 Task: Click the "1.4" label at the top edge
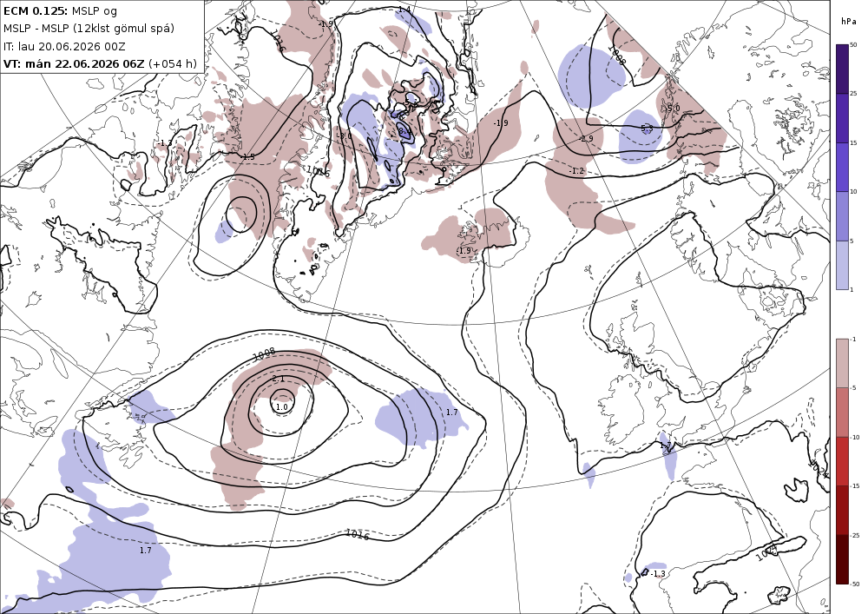pyautogui.click(x=404, y=10)
